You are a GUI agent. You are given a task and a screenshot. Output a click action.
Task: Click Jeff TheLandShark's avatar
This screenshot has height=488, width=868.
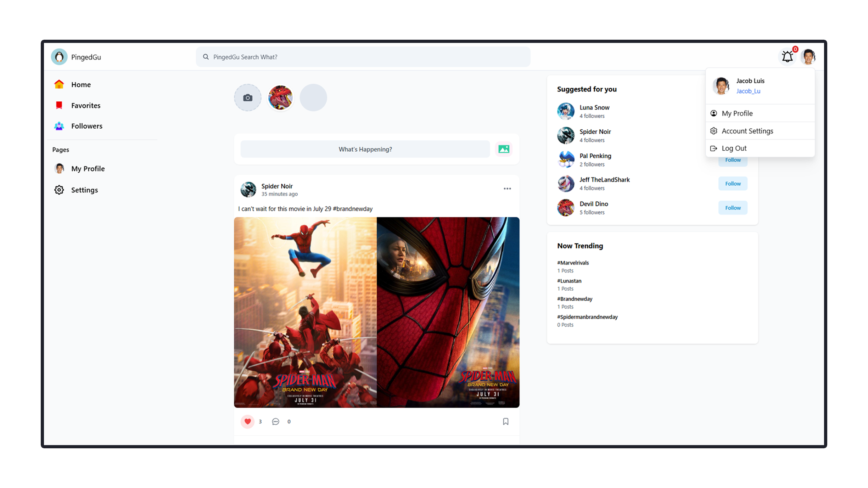coord(566,184)
